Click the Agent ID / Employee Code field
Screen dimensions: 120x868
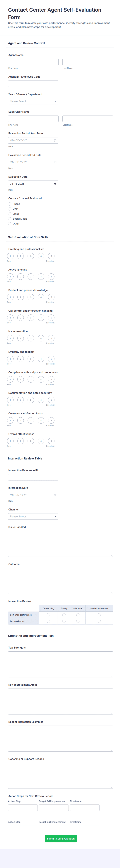pyautogui.click(x=33, y=84)
